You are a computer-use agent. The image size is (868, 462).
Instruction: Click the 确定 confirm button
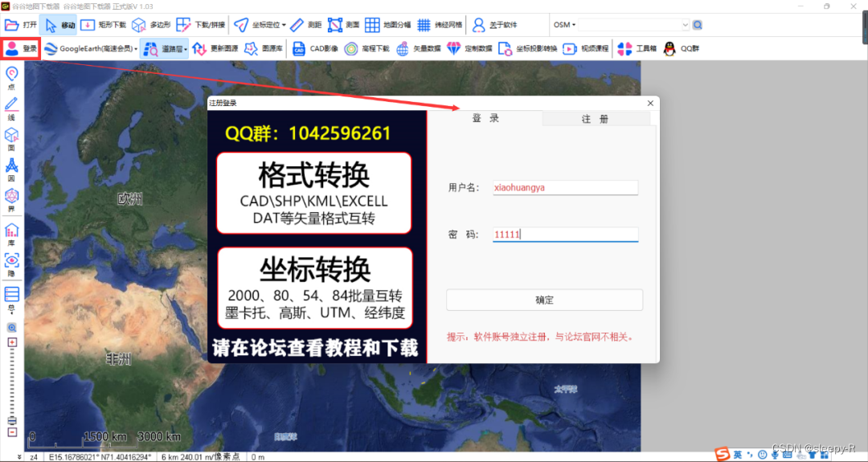pos(545,300)
